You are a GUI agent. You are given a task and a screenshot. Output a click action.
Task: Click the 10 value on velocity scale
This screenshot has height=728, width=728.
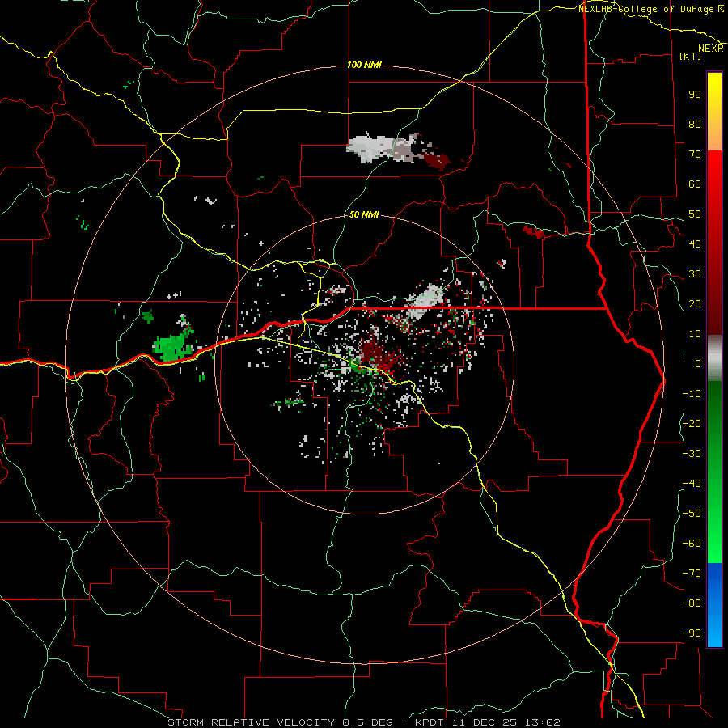695,334
